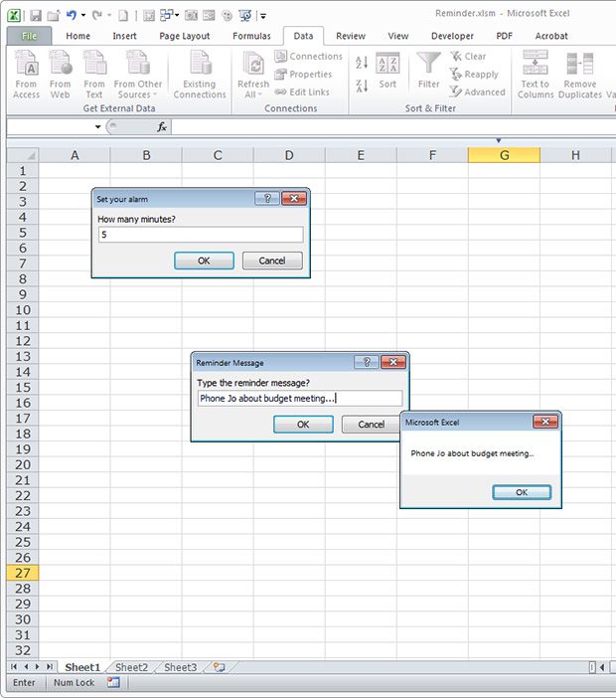Open the File tab
This screenshot has width=616, height=698.
[30, 36]
